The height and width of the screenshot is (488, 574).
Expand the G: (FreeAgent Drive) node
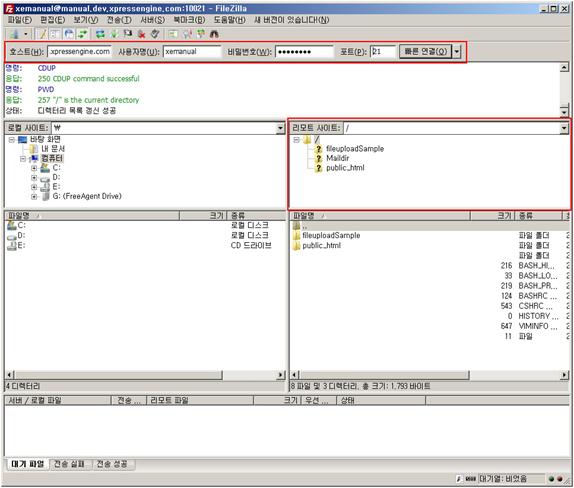click(34, 197)
